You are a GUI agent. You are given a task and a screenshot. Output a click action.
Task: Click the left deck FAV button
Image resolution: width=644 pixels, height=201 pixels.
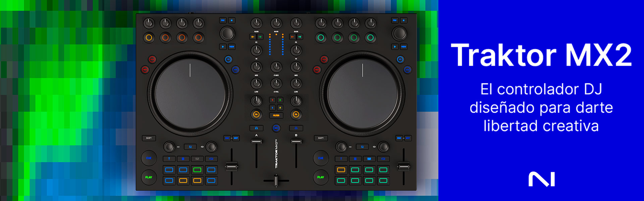point(223,20)
